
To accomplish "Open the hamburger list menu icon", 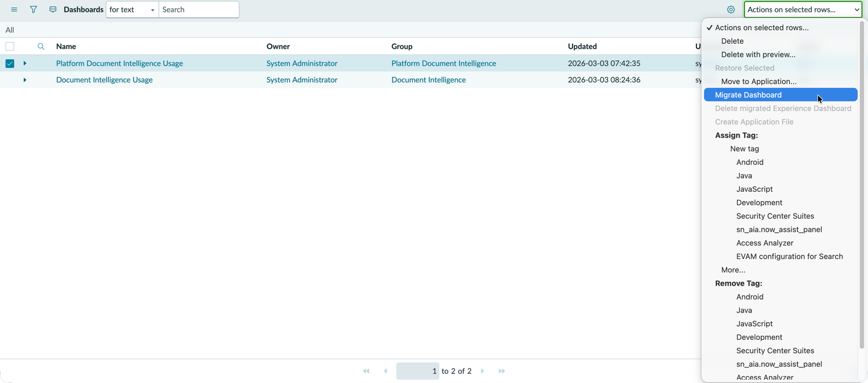I will click(14, 10).
